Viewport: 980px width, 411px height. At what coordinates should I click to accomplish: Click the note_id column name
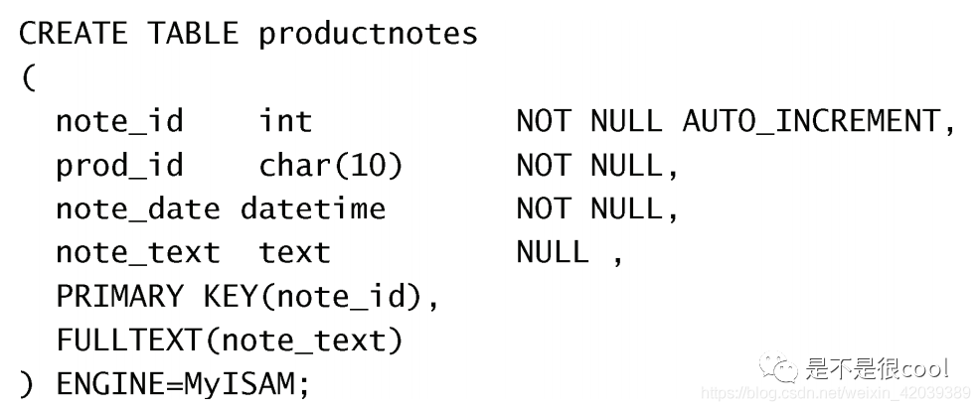point(119,121)
